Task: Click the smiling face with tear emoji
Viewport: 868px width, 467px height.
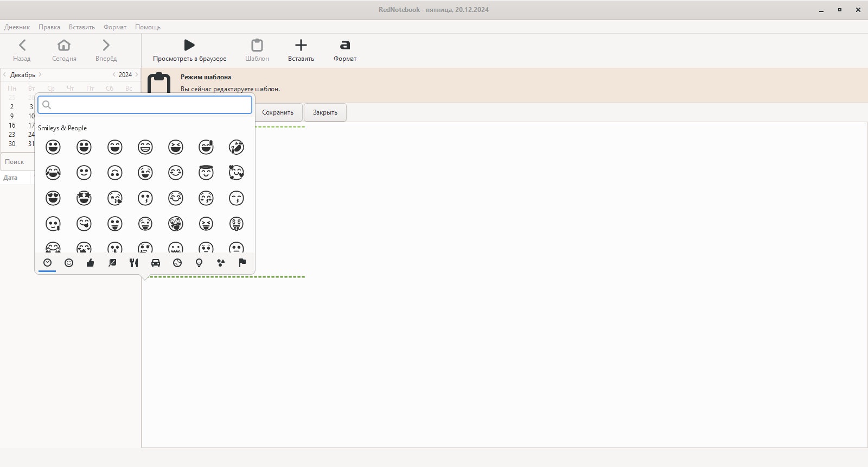Action: (53, 224)
